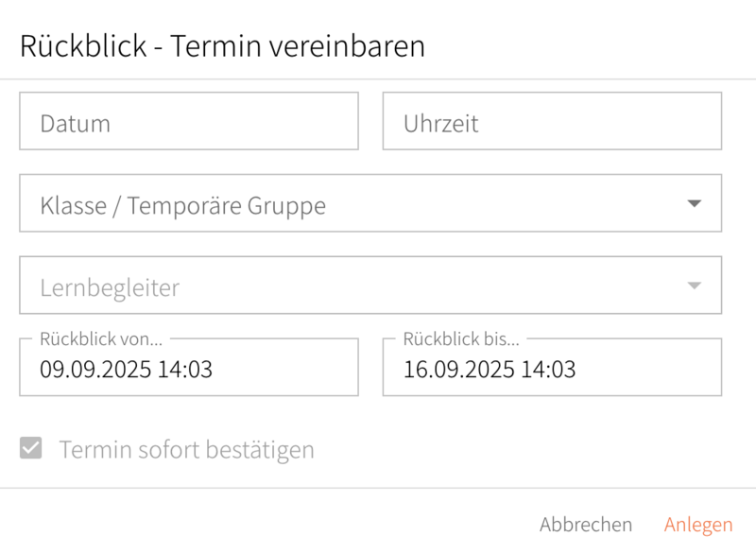Viewport: 756px width, 554px height.
Task: Click the 'Termin sofort bestätigen' label text
Action: click(186, 450)
